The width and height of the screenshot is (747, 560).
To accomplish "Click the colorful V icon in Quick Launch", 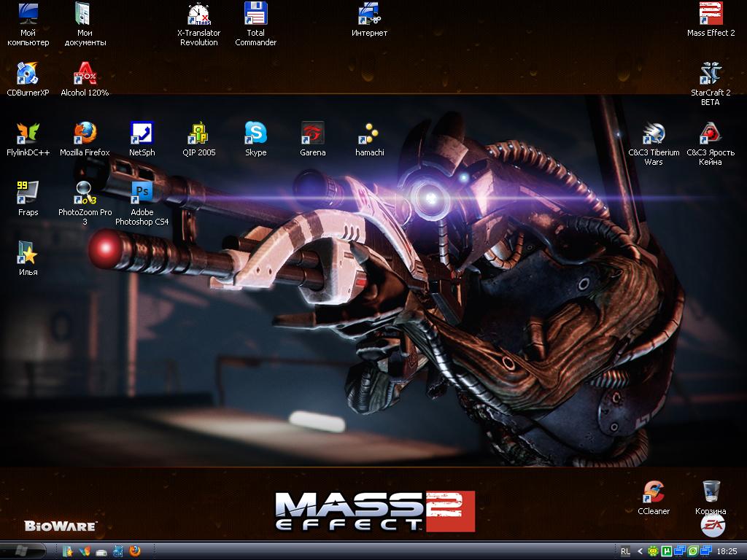I will [x=85, y=551].
